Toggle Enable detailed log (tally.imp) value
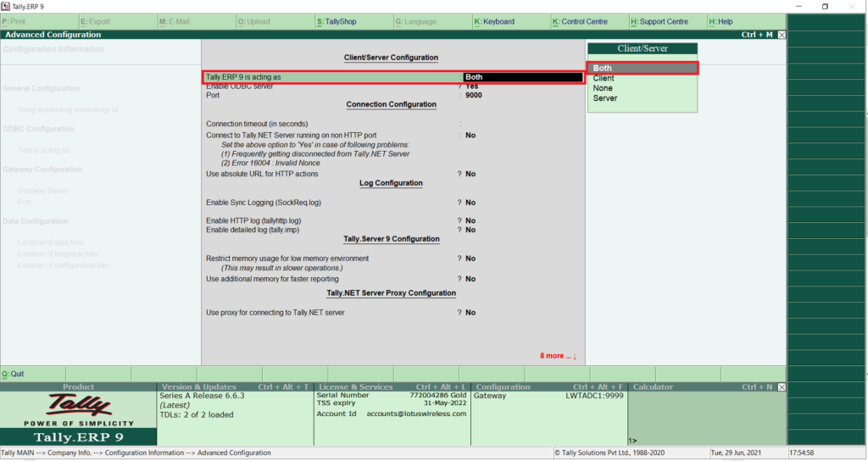The height and width of the screenshot is (461, 868). click(x=470, y=230)
